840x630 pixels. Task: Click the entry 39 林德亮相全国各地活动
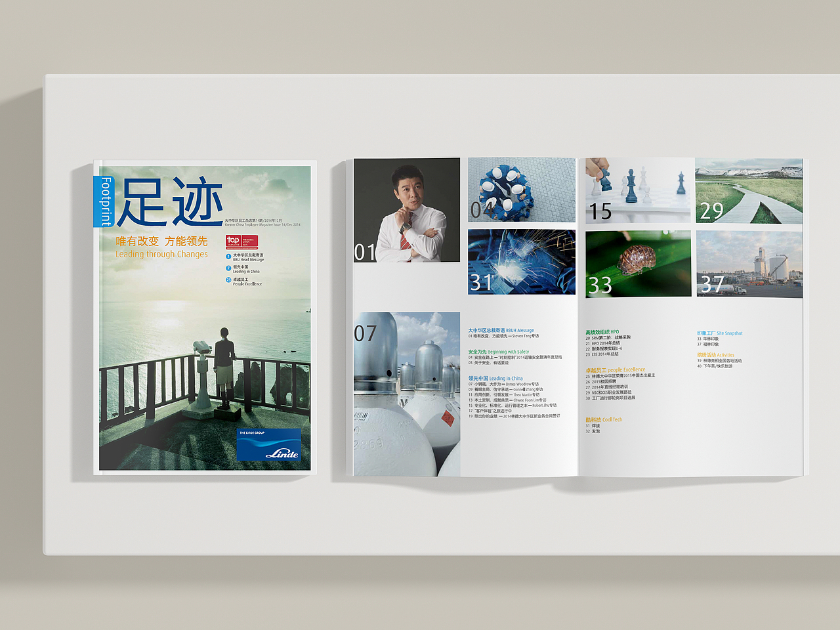click(720, 361)
